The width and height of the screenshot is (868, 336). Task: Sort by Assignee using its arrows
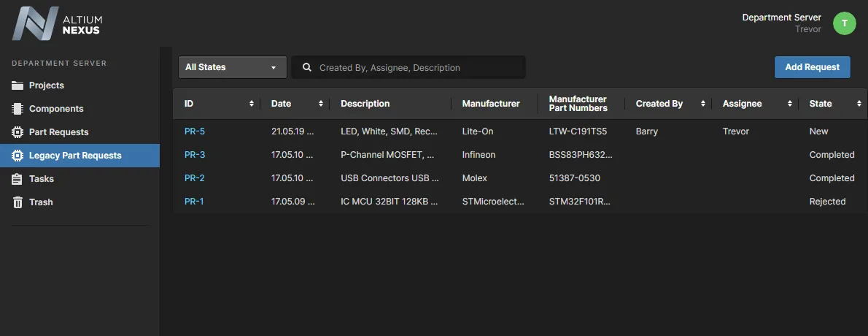pyautogui.click(x=790, y=104)
